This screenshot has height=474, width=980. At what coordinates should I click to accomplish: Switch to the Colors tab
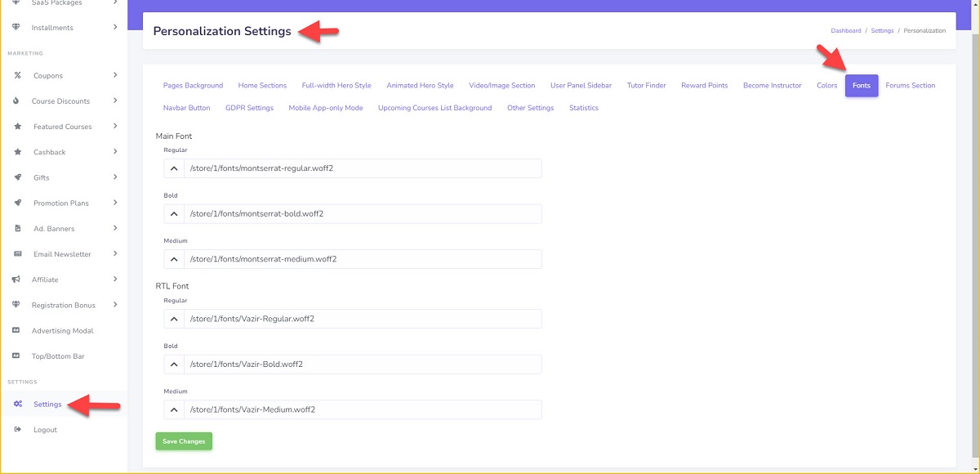coord(826,86)
